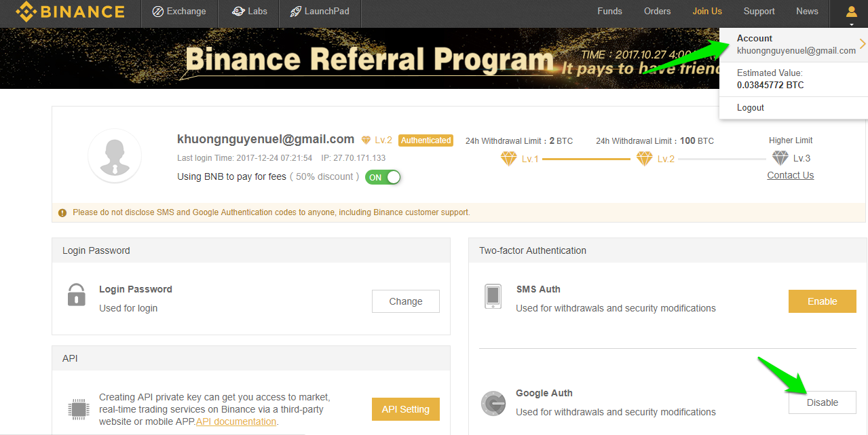
Task: Click the profile avatar picture
Action: tap(115, 156)
